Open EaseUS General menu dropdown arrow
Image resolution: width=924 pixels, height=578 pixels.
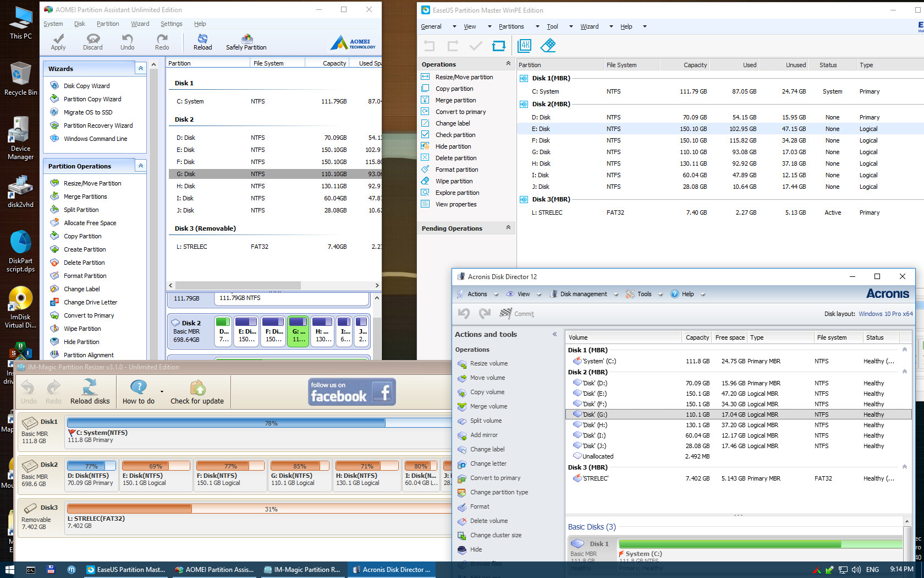[x=454, y=26]
